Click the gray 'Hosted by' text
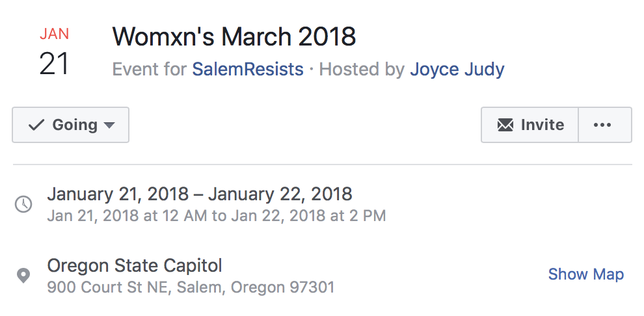 [x=362, y=69]
